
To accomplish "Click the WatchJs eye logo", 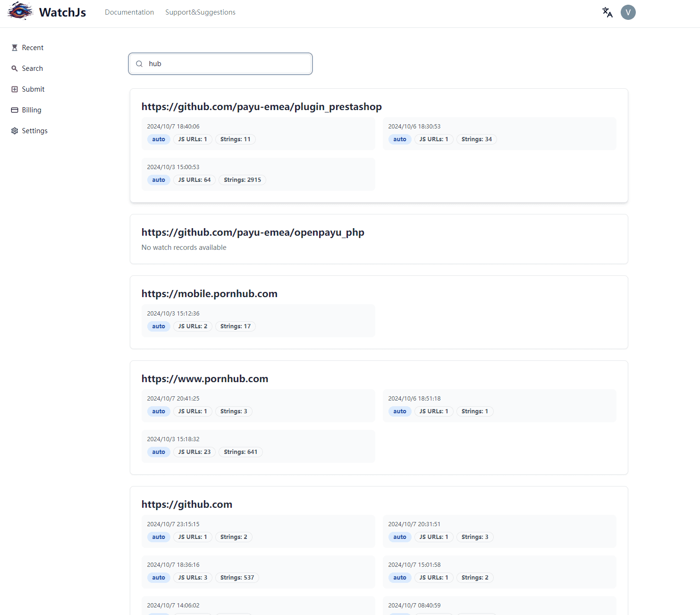I will click(x=20, y=11).
